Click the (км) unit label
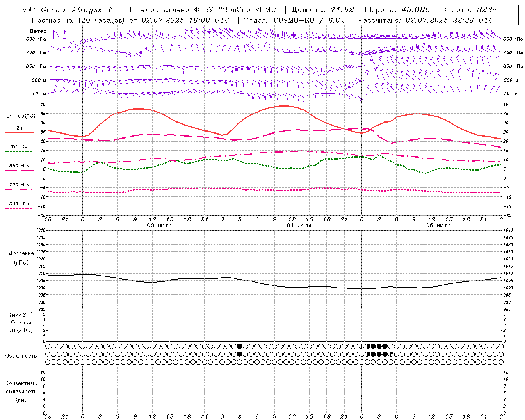The width and height of the screenshot is (525, 420). click(x=21, y=399)
